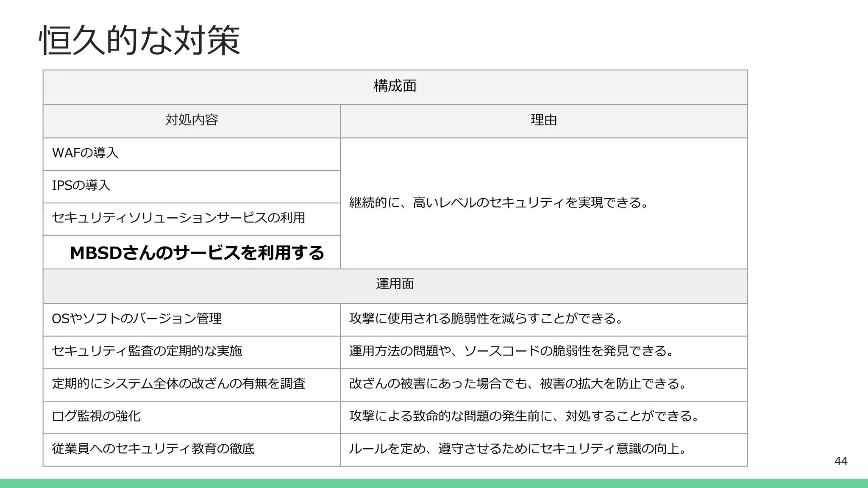Click the ログ監視の強化 cell
This screenshot has height=488, width=868.
coord(192,417)
